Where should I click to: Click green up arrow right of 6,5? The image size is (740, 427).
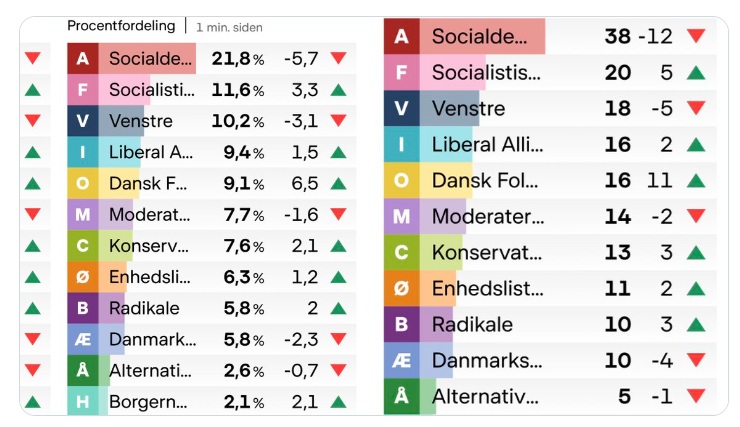click(338, 184)
